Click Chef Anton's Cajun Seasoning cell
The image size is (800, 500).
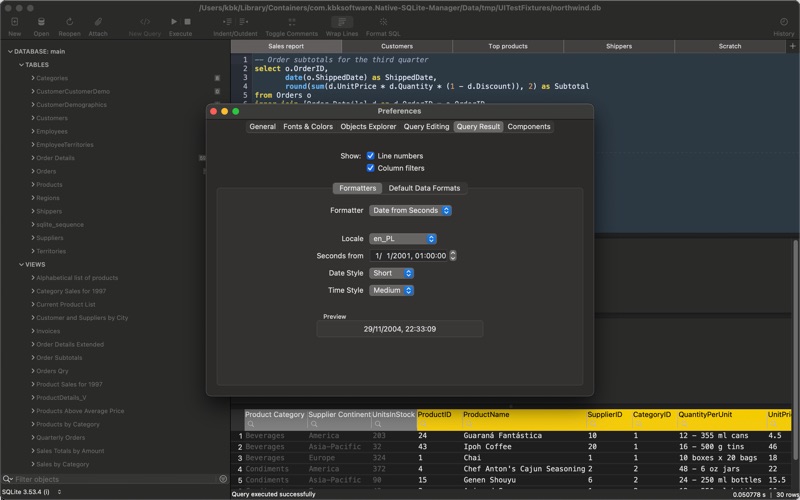(x=523, y=469)
